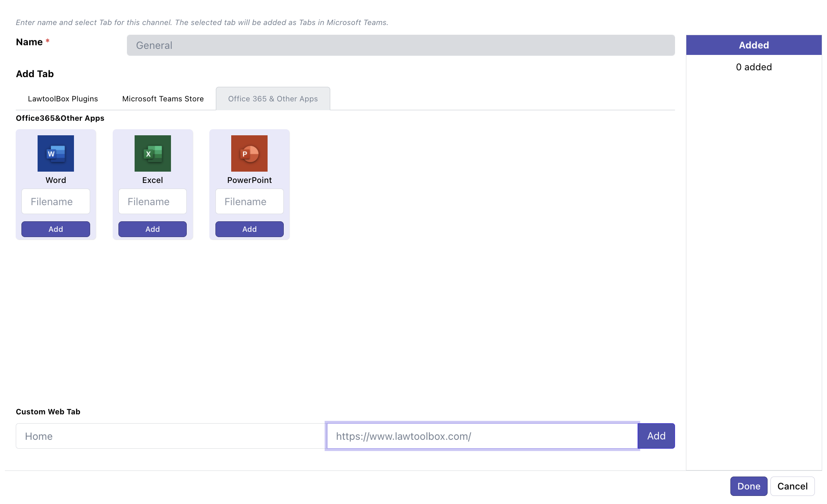Screen dimensions: 827x504
Task: Add the Excel file tab
Action: pyautogui.click(x=152, y=229)
